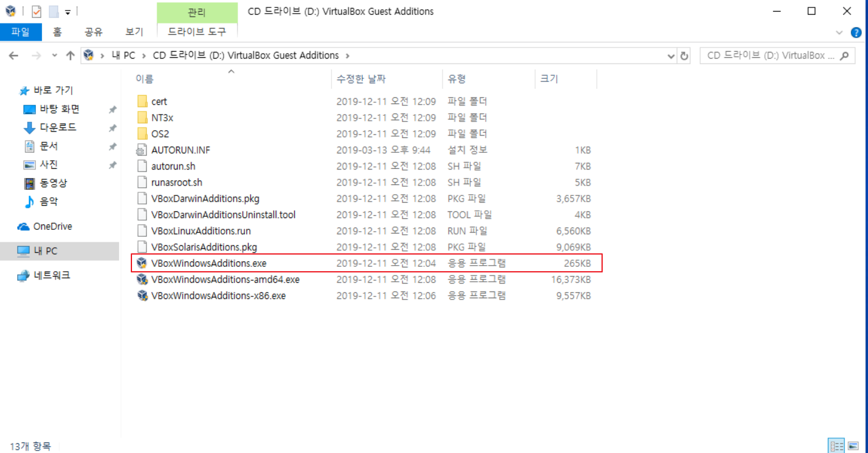
Task: Click the VBoxDarwinAdditions.pkg file icon
Action: (x=142, y=198)
